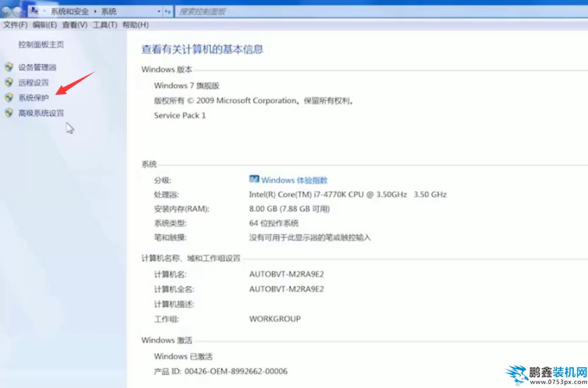Click the Windows 激活 section header
Image resolution: width=588 pixels, height=388 pixels.
point(167,340)
